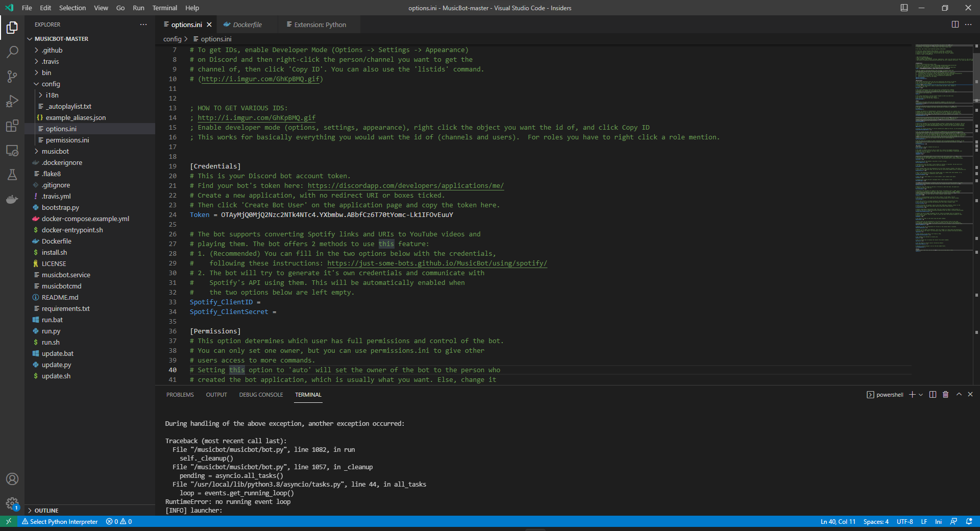The width and height of the screenshot is (980, 531).
Task: Click Select Python Interpreter
Action: pyautogui.click(x=60, y=521)
